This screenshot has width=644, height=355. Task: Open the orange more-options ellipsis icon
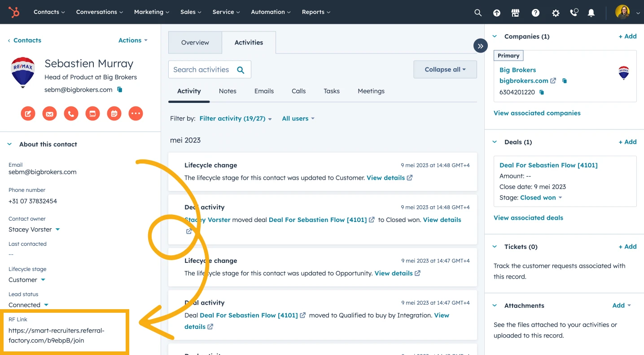click(136, 114)
